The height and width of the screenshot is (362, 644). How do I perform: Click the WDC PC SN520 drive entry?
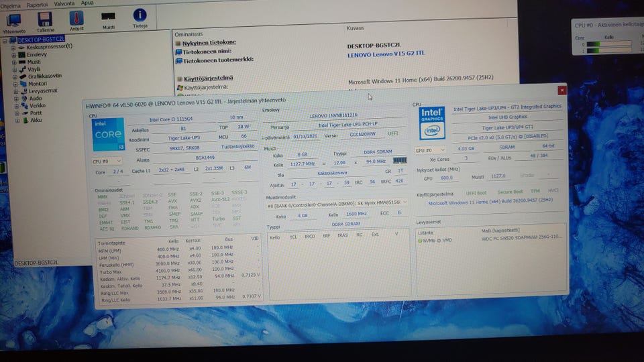pyautogui.click(x=522, y=238)
